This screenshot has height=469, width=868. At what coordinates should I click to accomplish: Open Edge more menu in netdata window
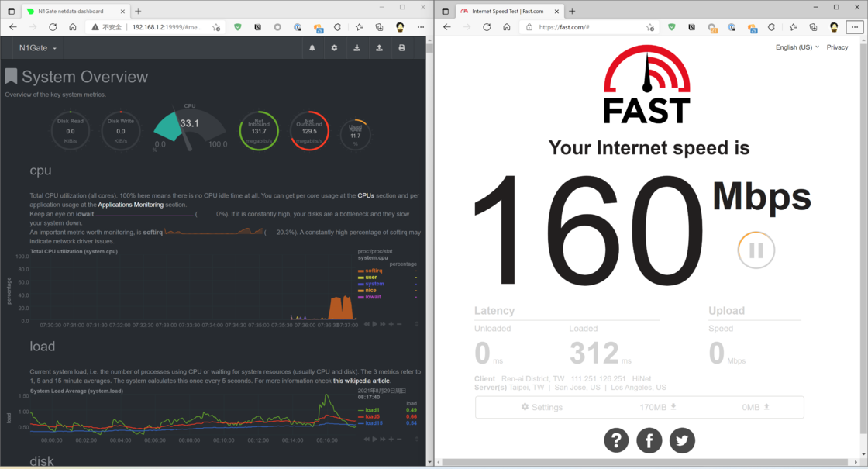tap(421, 27)
